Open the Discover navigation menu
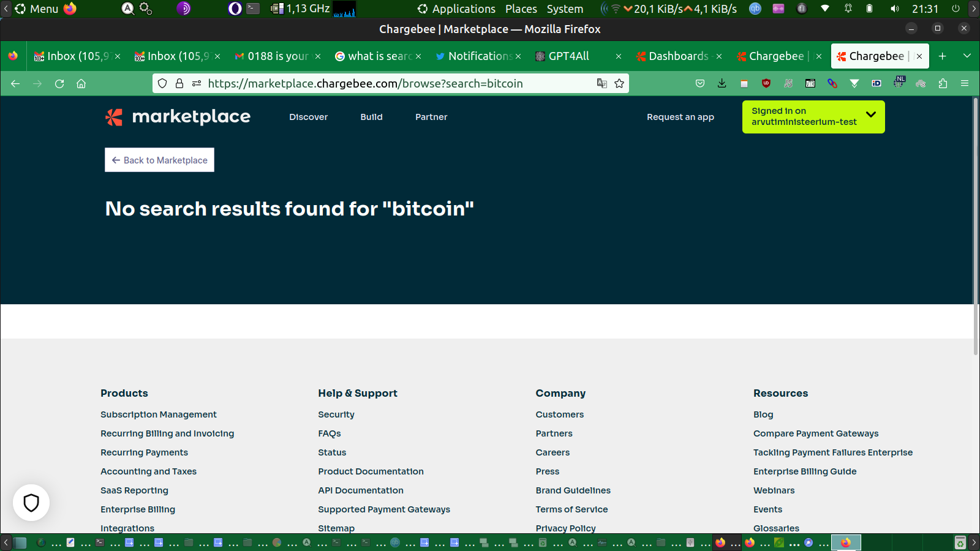Screen dimensions: 980x551 point(309,117)
